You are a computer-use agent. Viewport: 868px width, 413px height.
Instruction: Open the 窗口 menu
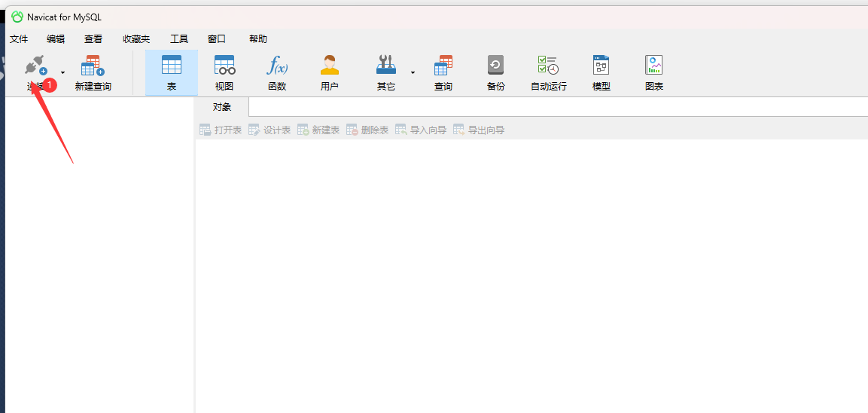[x=217, y=38]
